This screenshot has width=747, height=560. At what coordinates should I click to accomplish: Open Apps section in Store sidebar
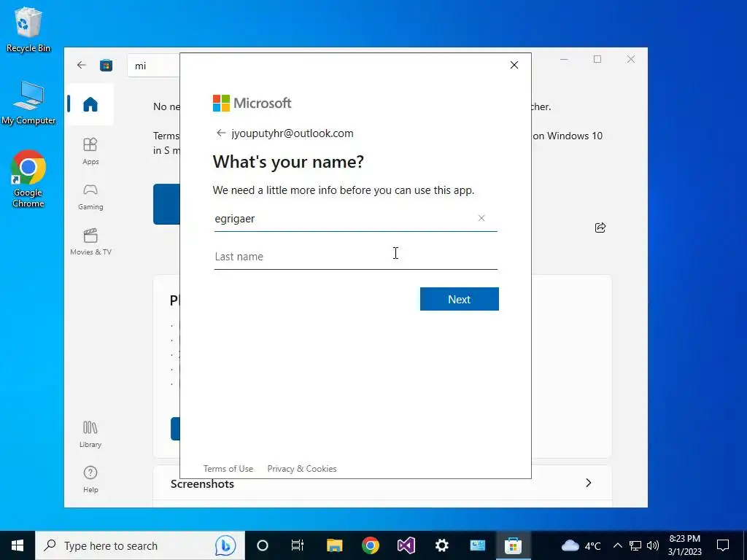pyautogui.click(x=90, y=151)
